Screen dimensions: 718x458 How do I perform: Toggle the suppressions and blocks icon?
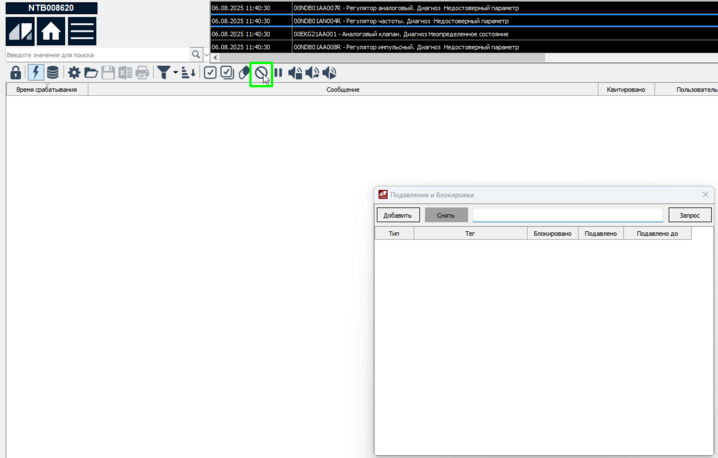point(261,73)
